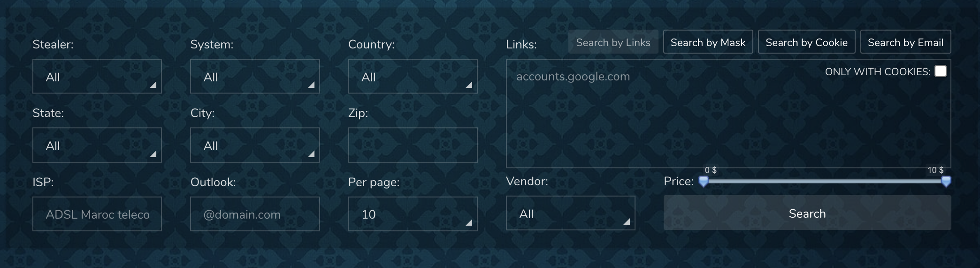The height and width of the screenshot is (268, 980).
Task: Select the Search by Cookie tab
Action: click(806, 42)
